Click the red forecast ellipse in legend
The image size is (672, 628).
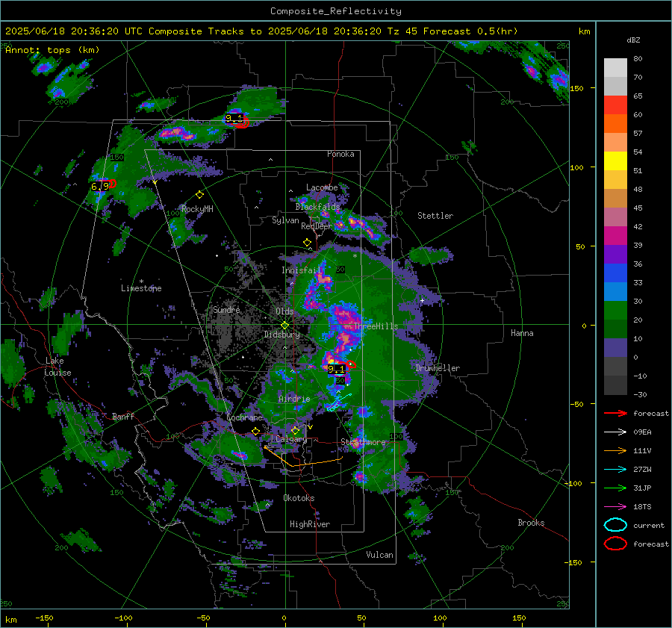click(x=615, y=544)
